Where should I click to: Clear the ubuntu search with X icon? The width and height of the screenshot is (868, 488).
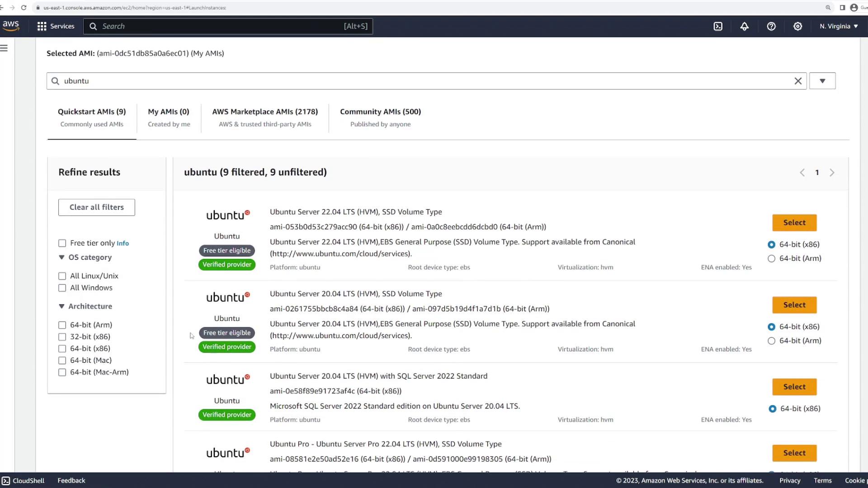[798, 81]
